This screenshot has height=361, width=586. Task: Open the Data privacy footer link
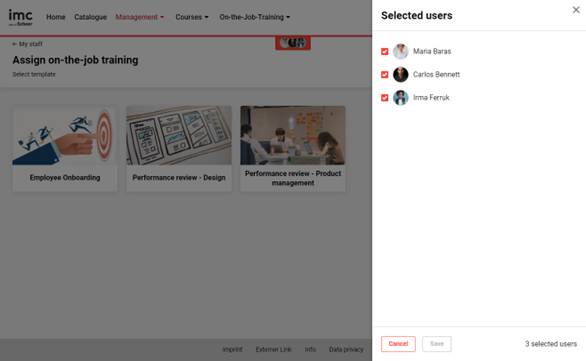pyautogui.click(x=346, y=349)
